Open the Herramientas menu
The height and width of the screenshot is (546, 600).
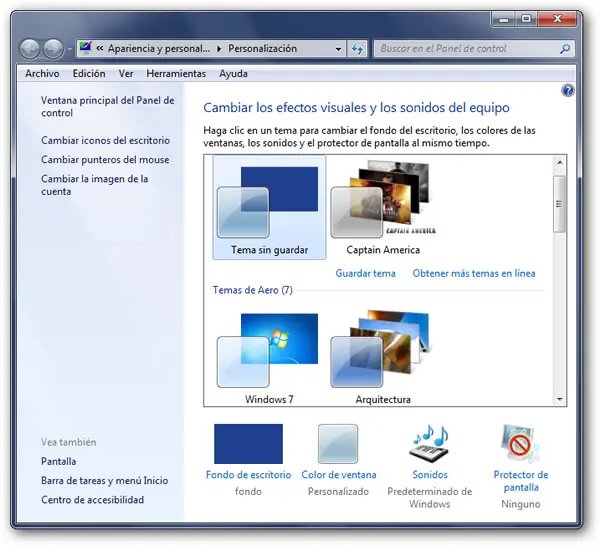tap(176, 73)
